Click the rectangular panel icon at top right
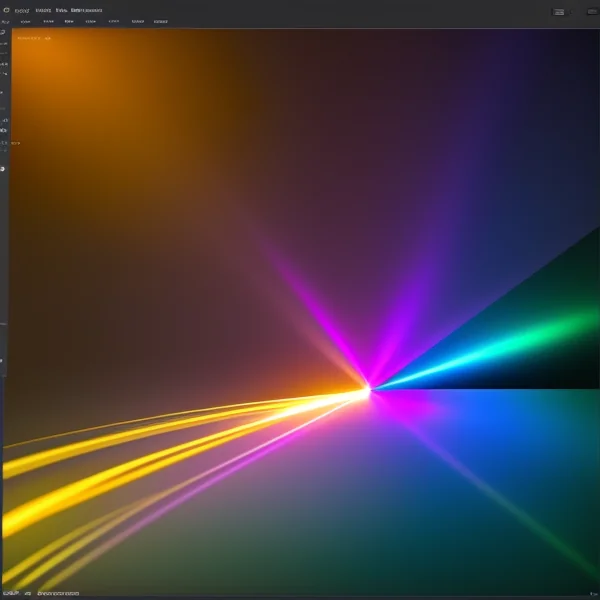Viewport: 600px width, 600px height. point(559,12)
